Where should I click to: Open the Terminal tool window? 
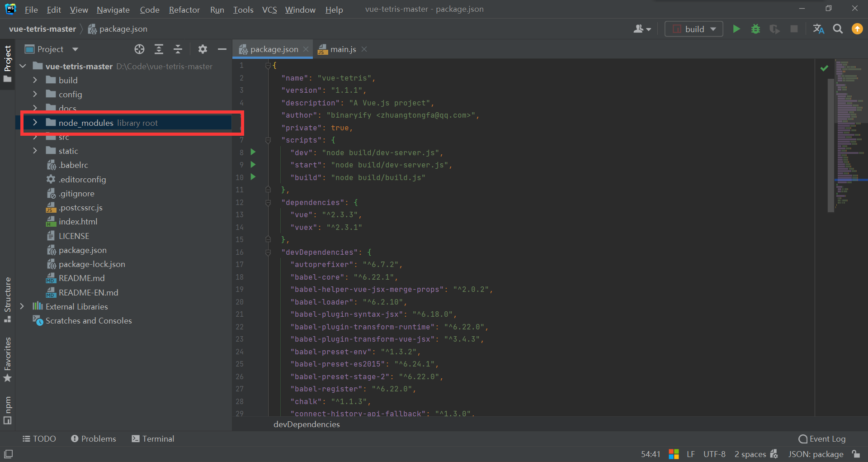[153, 439]
